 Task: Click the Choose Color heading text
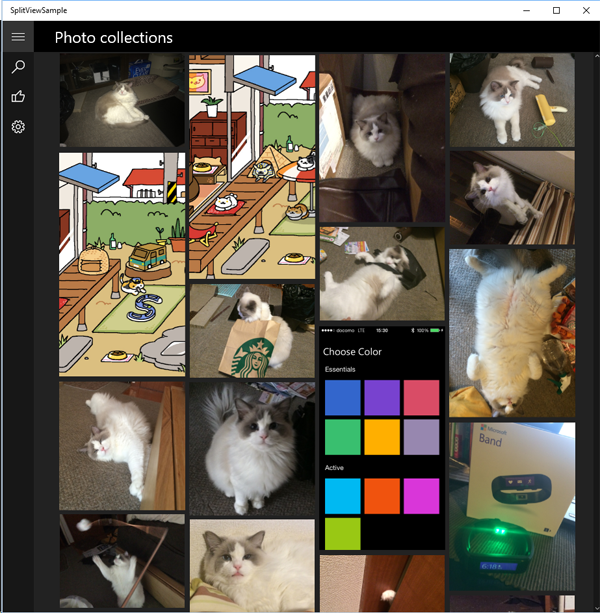pos(352,352)
